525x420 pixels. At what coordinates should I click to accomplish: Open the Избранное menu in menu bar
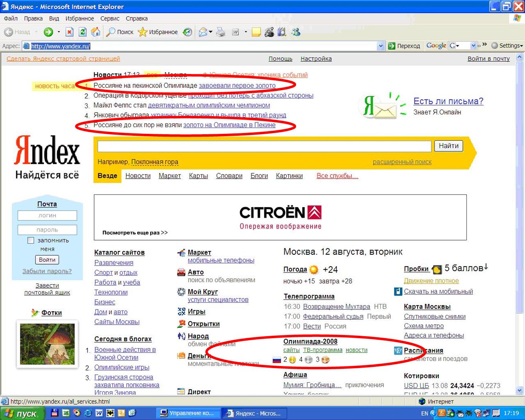click(x=80, y=19)
